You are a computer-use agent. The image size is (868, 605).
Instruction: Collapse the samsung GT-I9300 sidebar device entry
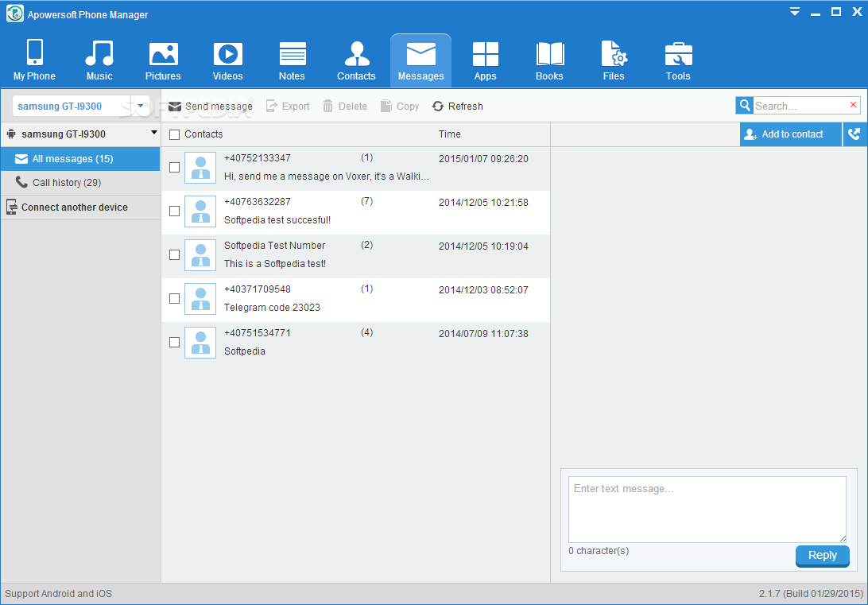point(154,133)
